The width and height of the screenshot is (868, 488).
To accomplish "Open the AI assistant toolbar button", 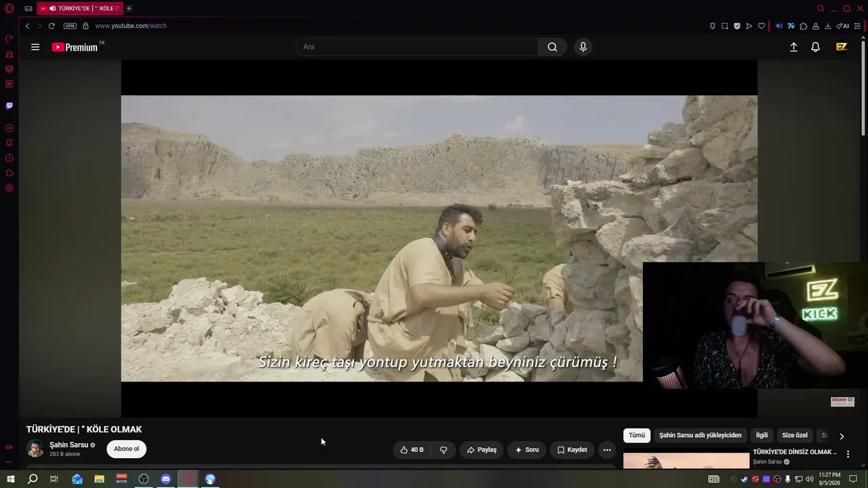I will (843, 26).
